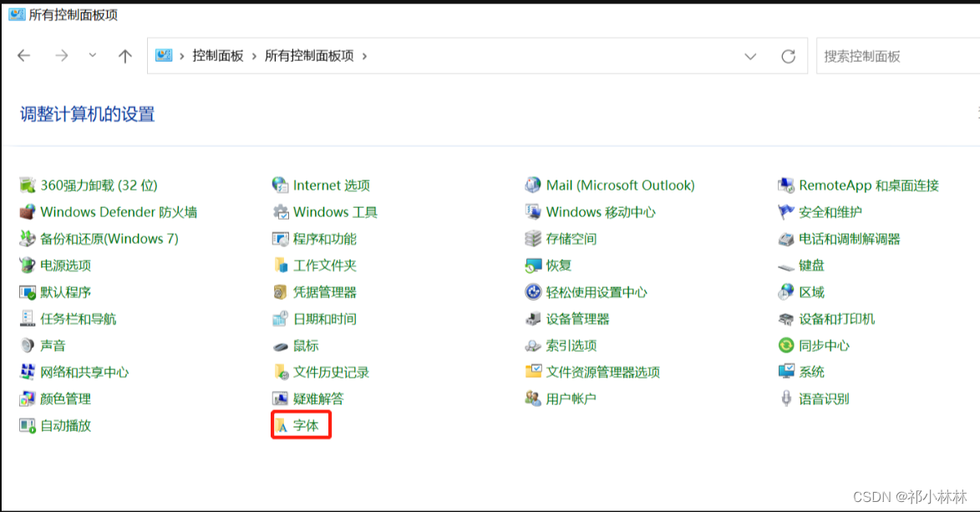
Task: Click the 声音 speaker icon
Action: [27, 345]
